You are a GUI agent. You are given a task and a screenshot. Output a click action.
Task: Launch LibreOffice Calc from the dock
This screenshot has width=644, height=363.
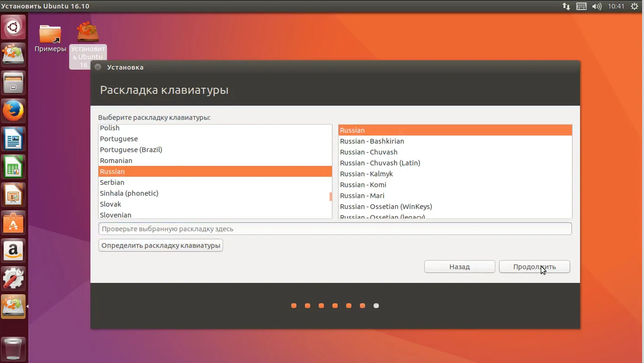click(13, 167)
